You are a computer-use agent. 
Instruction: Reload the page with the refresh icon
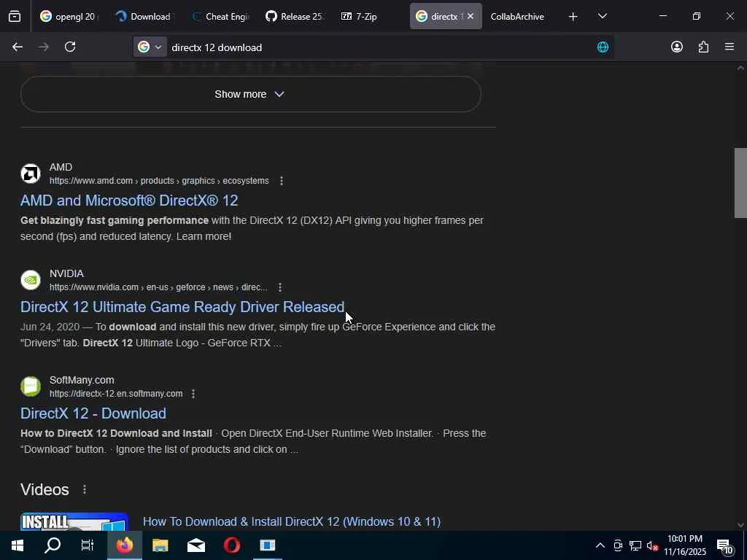click(x=70, y=47)
